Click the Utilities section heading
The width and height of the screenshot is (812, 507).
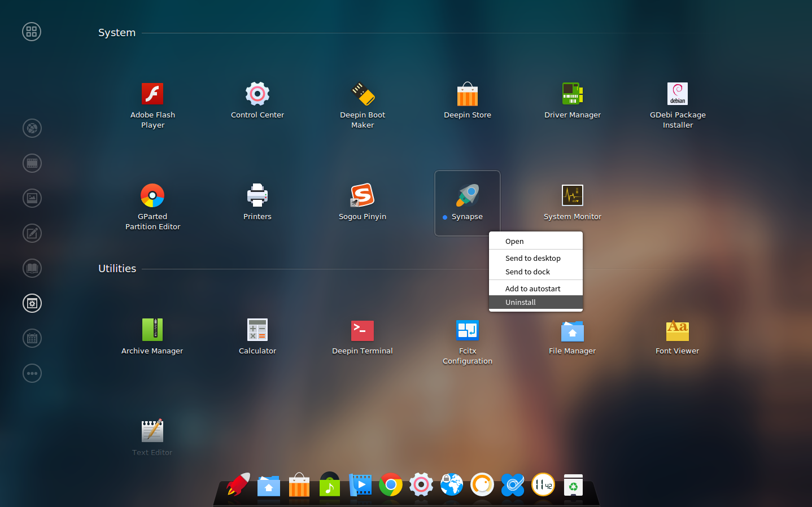pos(117,269)
